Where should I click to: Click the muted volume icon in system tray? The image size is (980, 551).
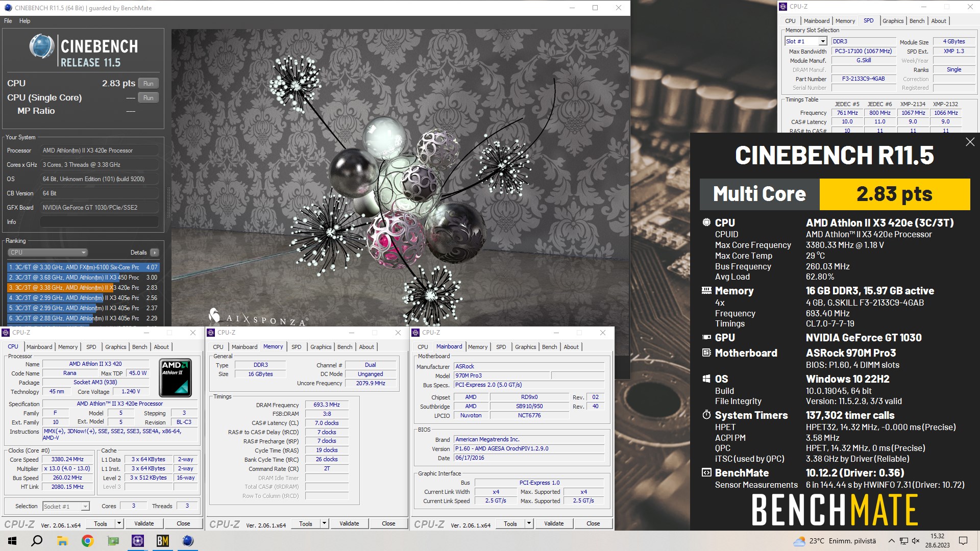tap(916, 541)
